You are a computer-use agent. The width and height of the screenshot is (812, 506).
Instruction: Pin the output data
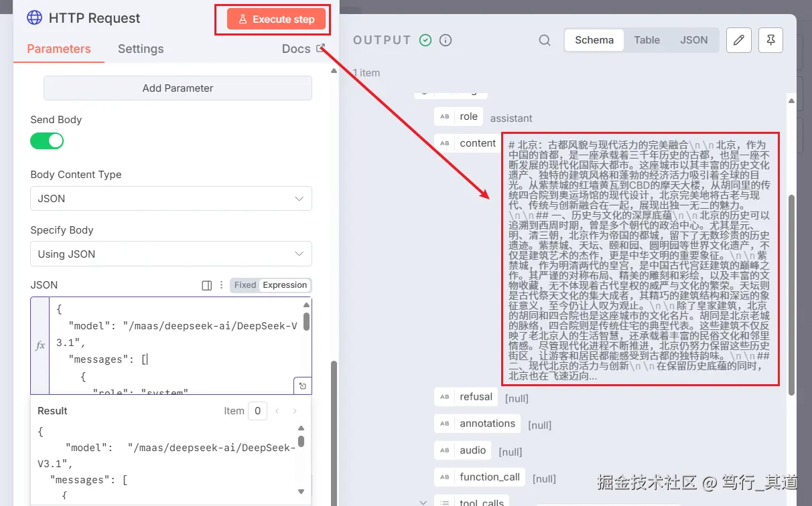point(771,40)
